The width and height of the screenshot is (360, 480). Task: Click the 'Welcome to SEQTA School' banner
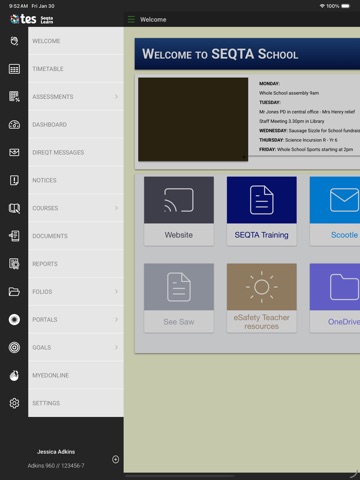point(247,54)
